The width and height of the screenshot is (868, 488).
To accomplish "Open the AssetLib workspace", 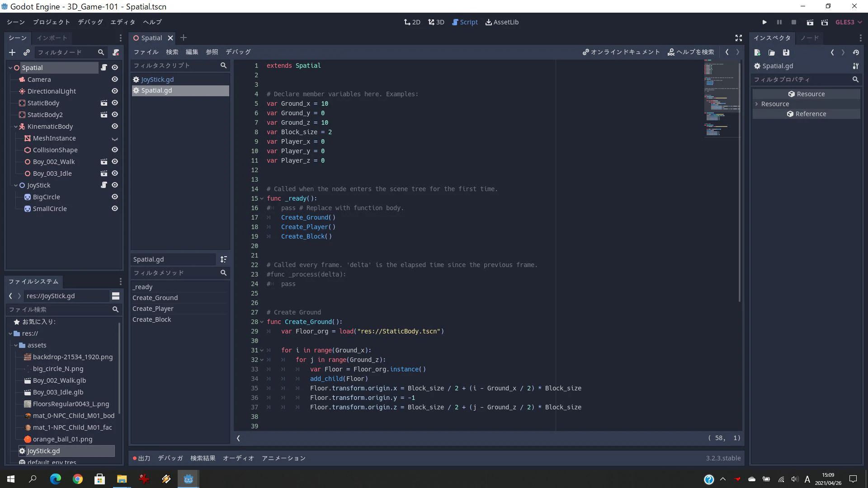I will [x=502, y=22].
